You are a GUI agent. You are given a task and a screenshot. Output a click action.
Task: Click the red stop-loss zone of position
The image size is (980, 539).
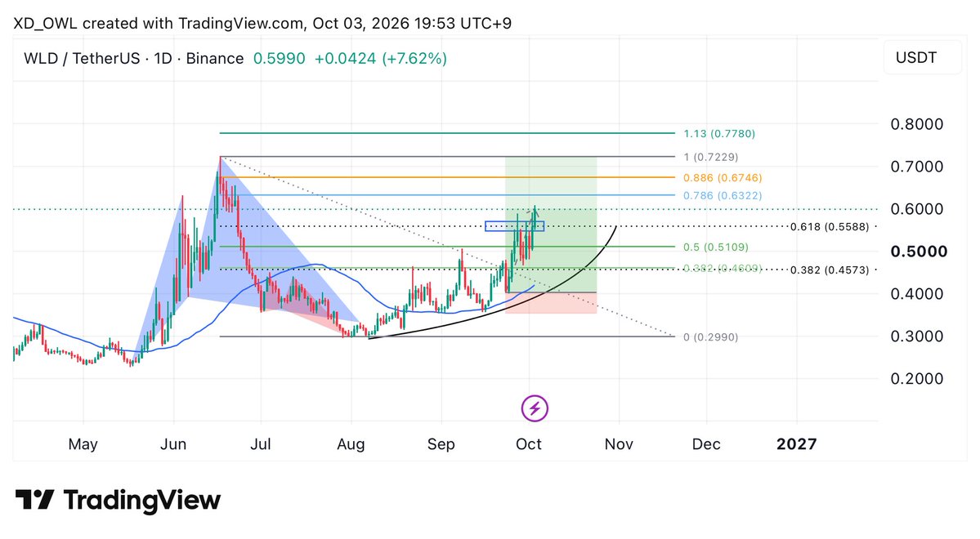tap(551, 302)
